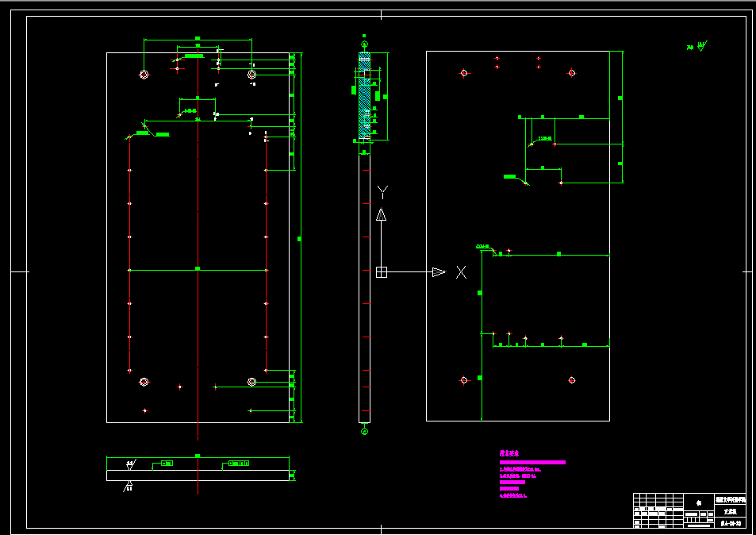
Task: Click the X axis arrowhead of the UCS icon
Action: [439, 272]
